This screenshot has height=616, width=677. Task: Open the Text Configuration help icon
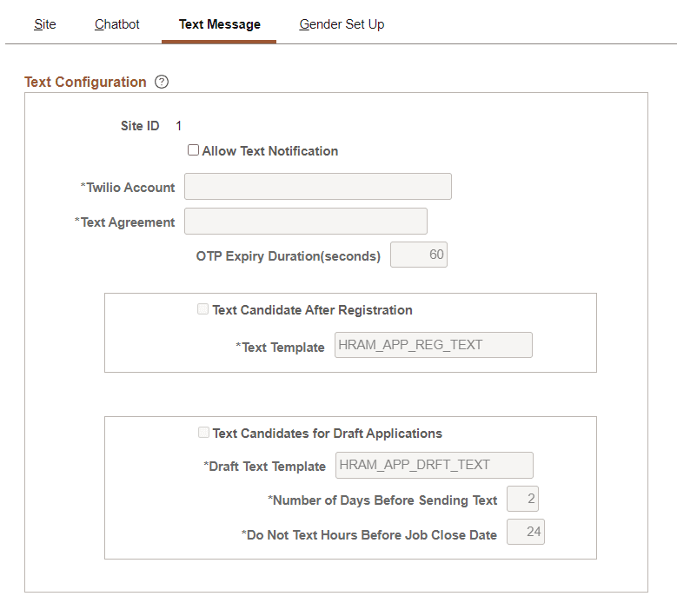162,82
